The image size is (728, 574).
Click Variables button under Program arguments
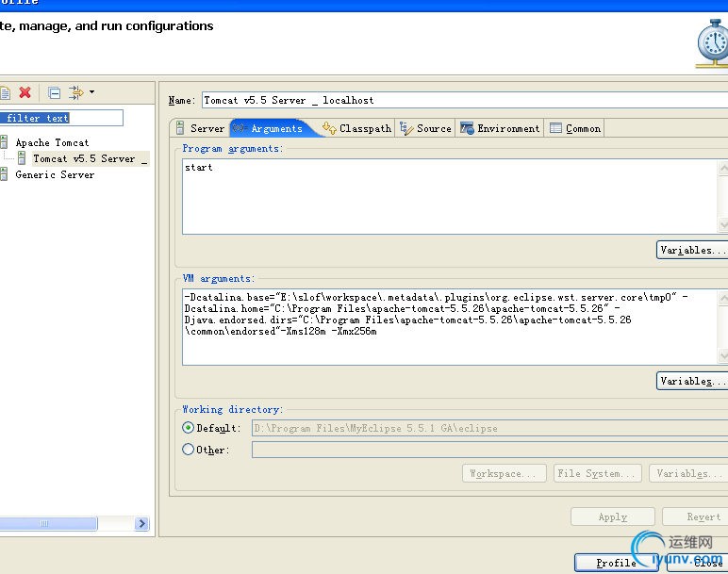point(692,250)
